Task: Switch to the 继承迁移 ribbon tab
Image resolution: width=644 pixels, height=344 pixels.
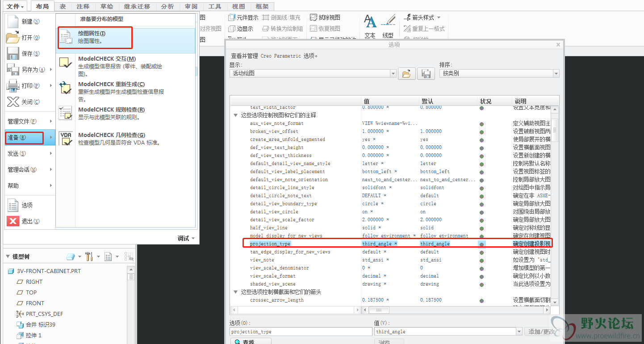Action: tap(137, 6)
